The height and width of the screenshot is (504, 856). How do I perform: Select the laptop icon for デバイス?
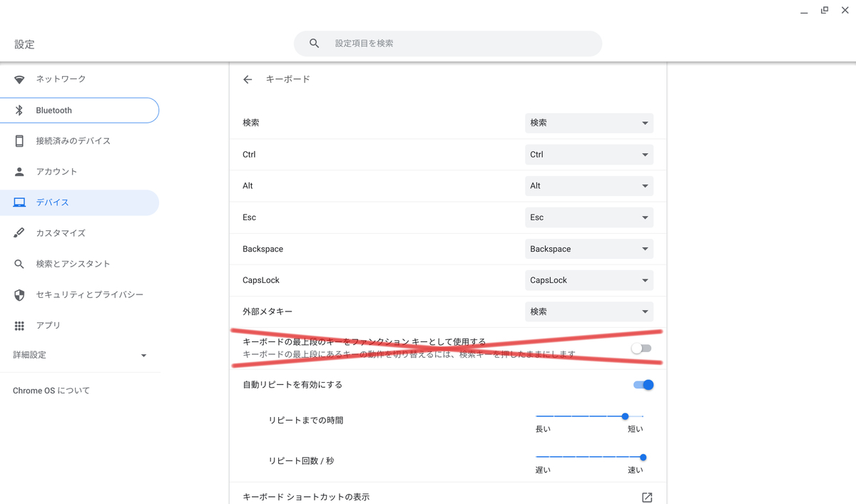(x=19, y=202)
